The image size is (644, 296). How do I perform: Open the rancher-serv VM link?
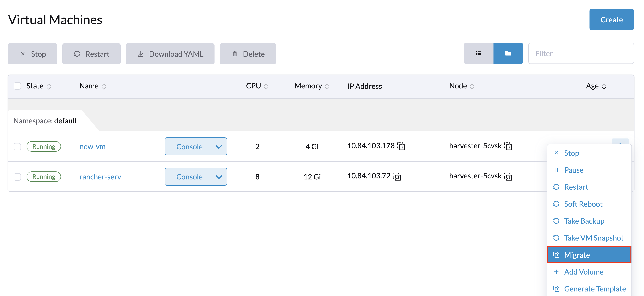click(100, 177)
